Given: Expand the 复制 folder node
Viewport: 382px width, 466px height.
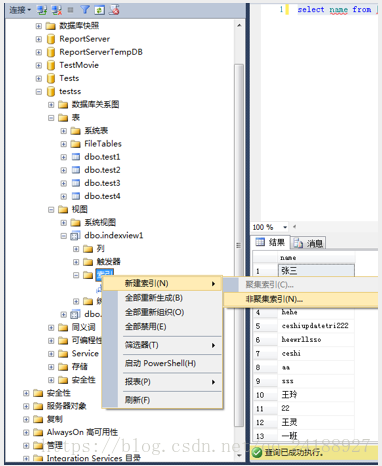Looking at the screenshot, I should pyautogui.click(x=26, y=419).
